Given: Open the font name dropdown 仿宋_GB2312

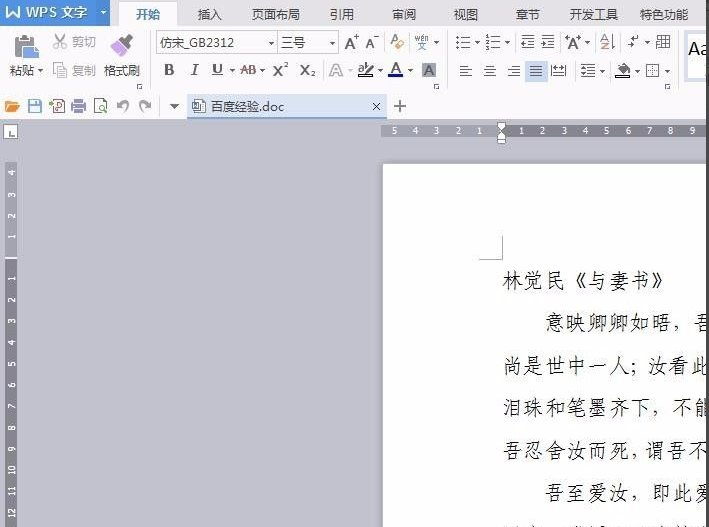Looking at the screenshot, I should 271,43.
